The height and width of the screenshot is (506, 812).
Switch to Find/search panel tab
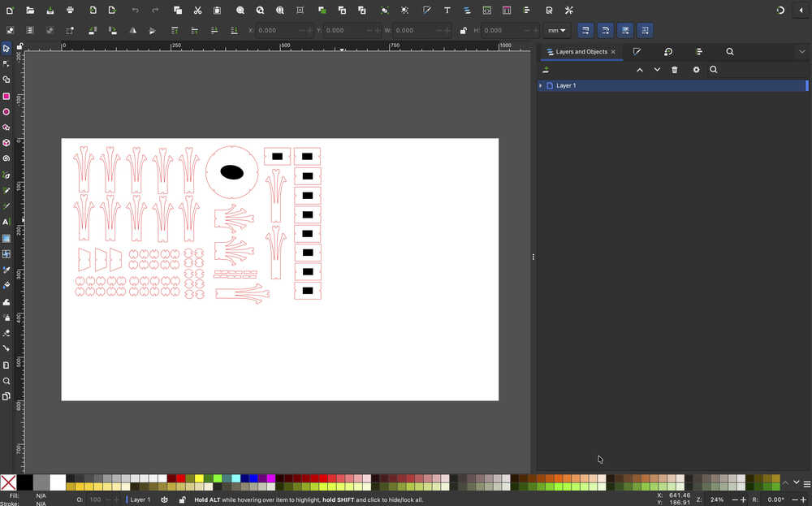[730, 52]
